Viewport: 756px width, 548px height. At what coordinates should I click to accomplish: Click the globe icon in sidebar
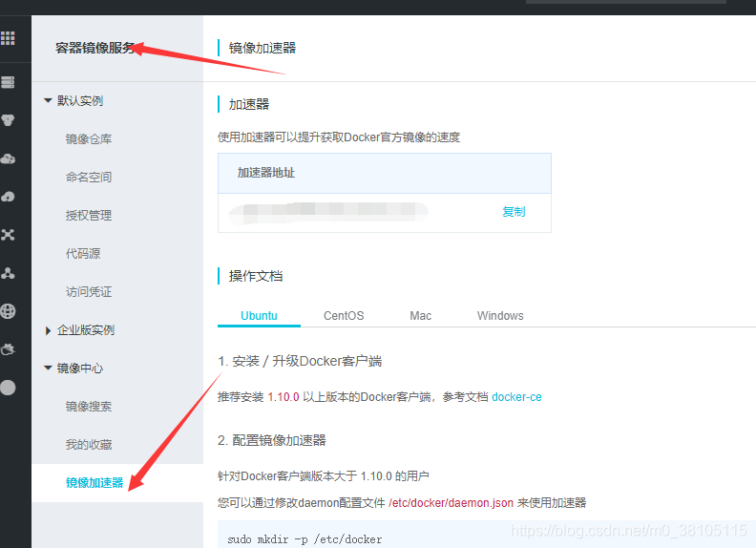pyautogui.click(x=8, y=311)
